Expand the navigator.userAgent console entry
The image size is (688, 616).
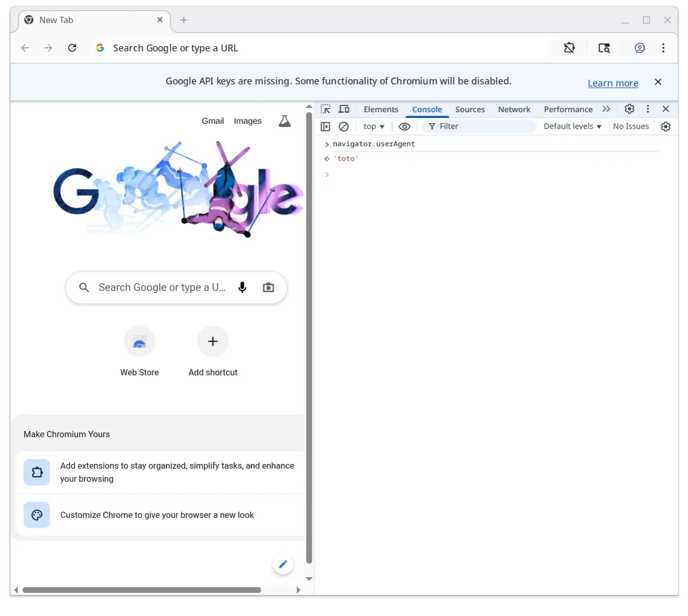(326, 144)
